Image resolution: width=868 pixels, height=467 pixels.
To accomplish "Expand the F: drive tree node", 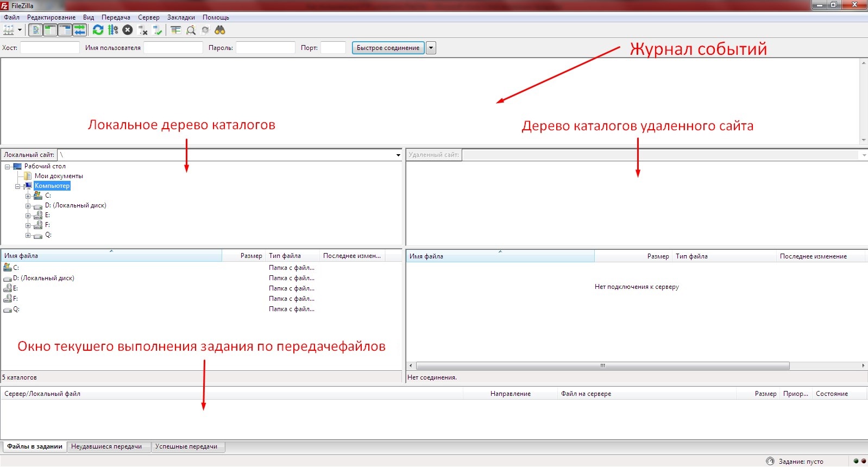I will (x=28, y=225).
